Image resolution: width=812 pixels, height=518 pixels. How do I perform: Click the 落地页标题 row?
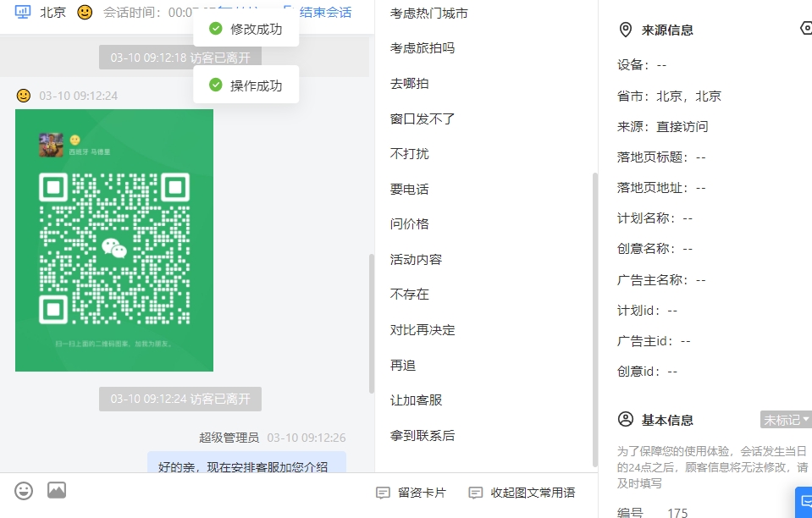point(661,157)
